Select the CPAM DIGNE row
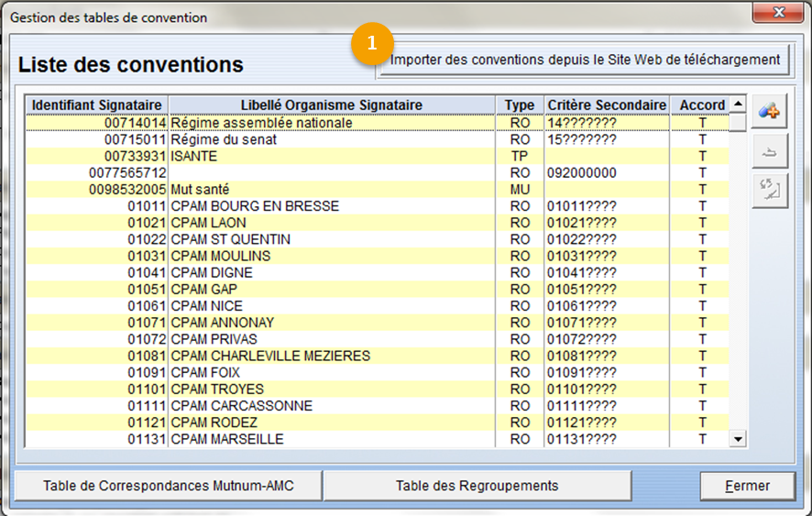Viewport: 812px width, 516px height. tap(378, 272)
